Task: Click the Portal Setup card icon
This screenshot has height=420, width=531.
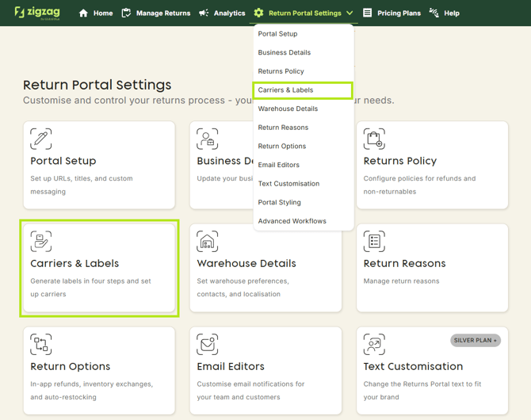Action: [x=41, y=139]
